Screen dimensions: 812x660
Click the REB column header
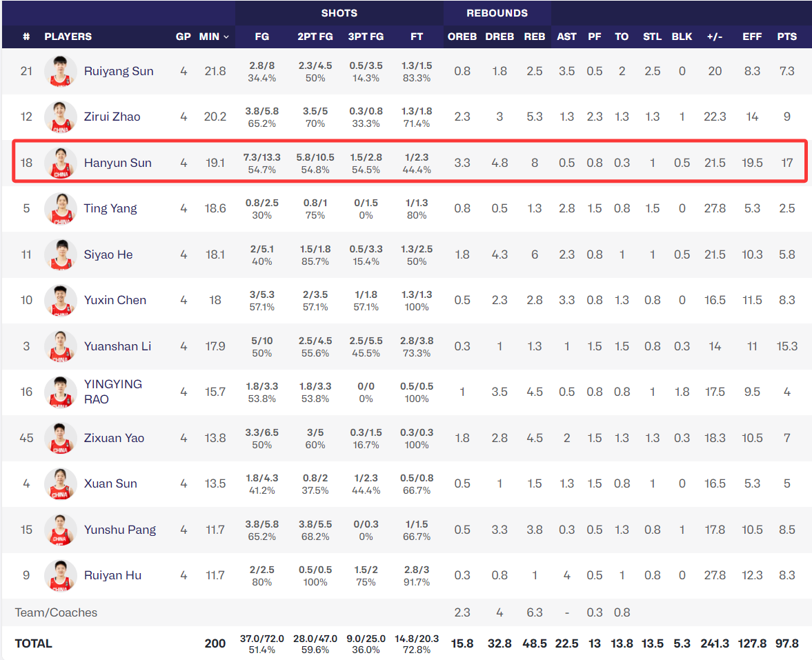click(x=535, y=37)
